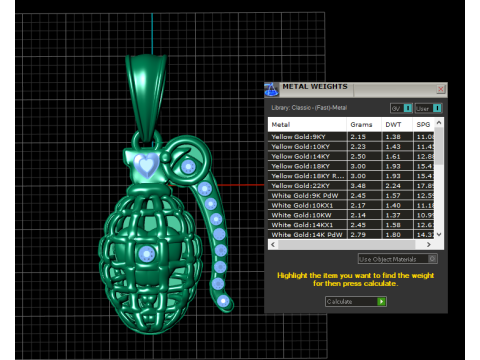
Task: Select the pendant bail loop
Action: pyautogui.click(x=146, y=98)
